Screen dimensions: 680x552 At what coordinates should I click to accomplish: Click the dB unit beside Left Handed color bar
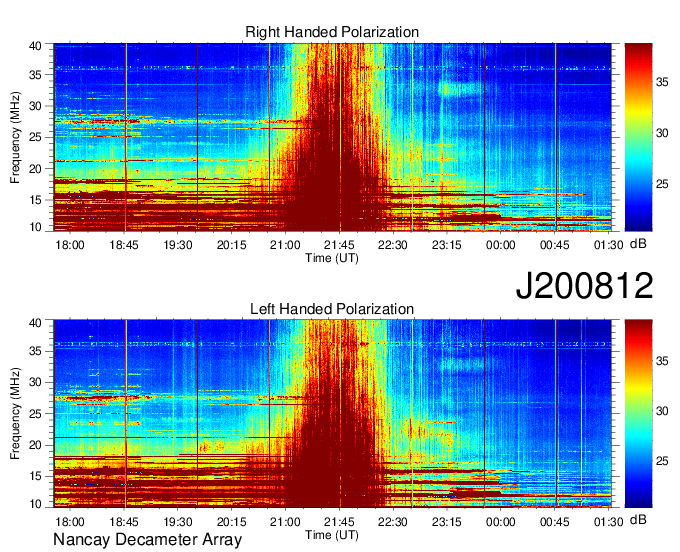638,519
